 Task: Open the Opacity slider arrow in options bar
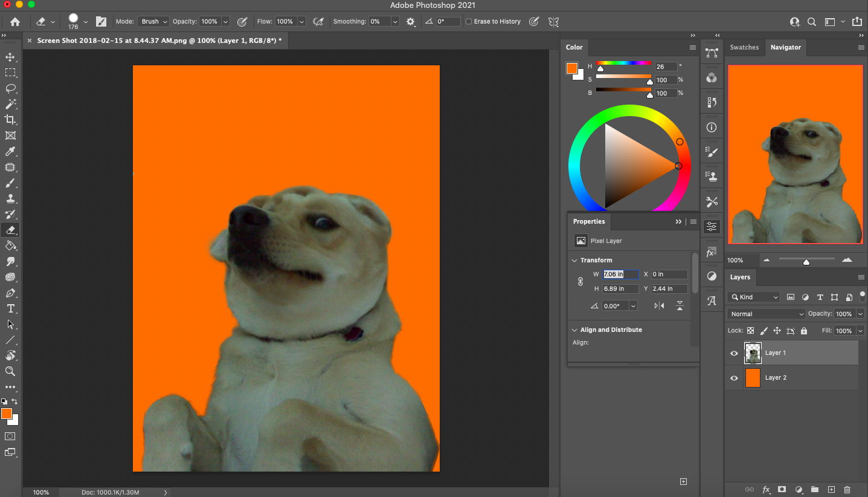(225, 22)
